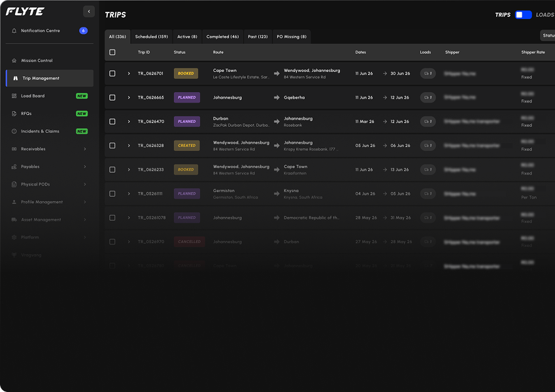Viewport: 555px width, 392px height.
Task: Click the Platform gear icon
Action: click(14, 237)
